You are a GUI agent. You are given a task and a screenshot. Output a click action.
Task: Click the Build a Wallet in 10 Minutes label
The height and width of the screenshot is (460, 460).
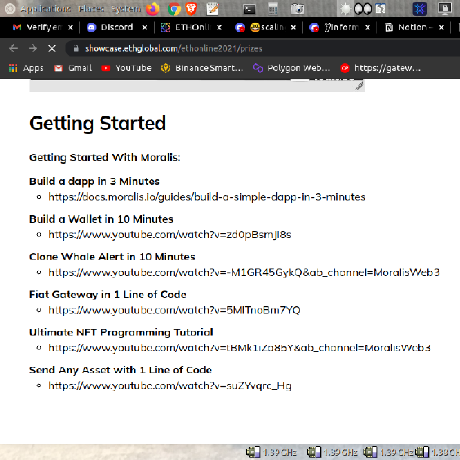tap(101, 219)
